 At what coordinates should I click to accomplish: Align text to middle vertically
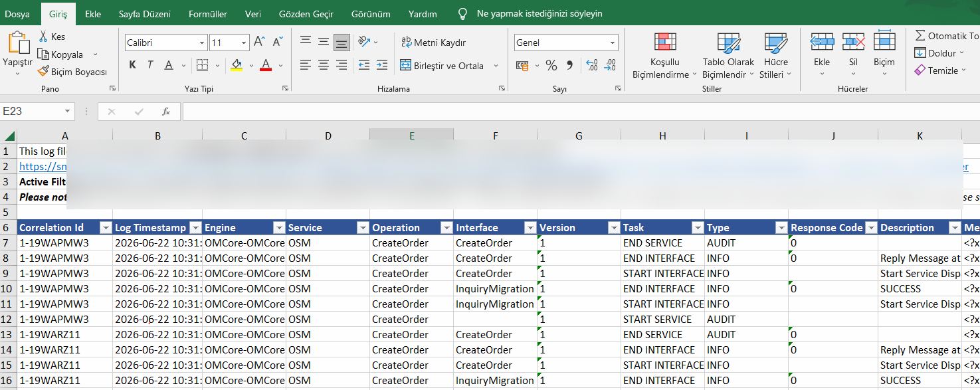click(x=324, y=42)
